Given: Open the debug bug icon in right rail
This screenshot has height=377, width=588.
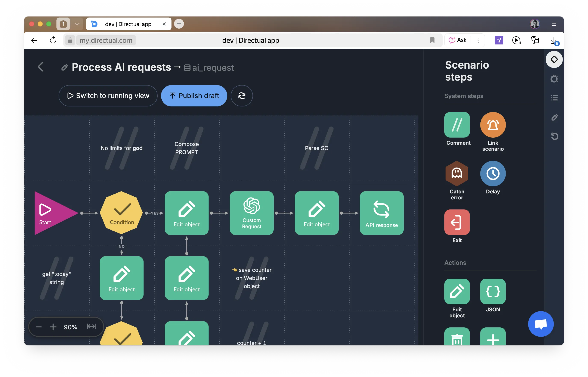Looking at the screenshot, I should point(554,79).
